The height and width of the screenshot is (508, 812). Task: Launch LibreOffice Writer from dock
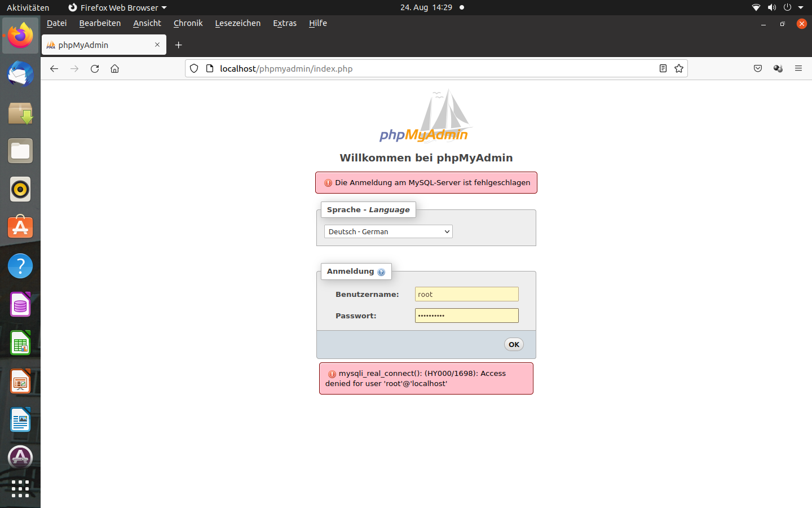(20, 419)
